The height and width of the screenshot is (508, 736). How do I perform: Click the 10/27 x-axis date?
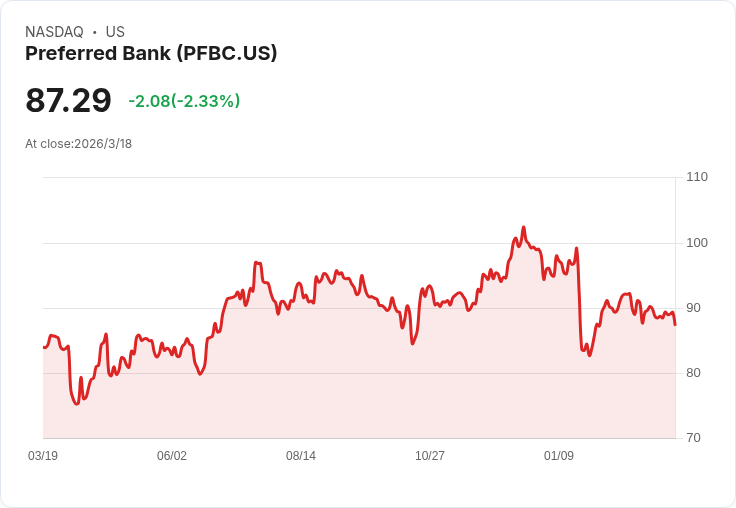pos(430,456)
